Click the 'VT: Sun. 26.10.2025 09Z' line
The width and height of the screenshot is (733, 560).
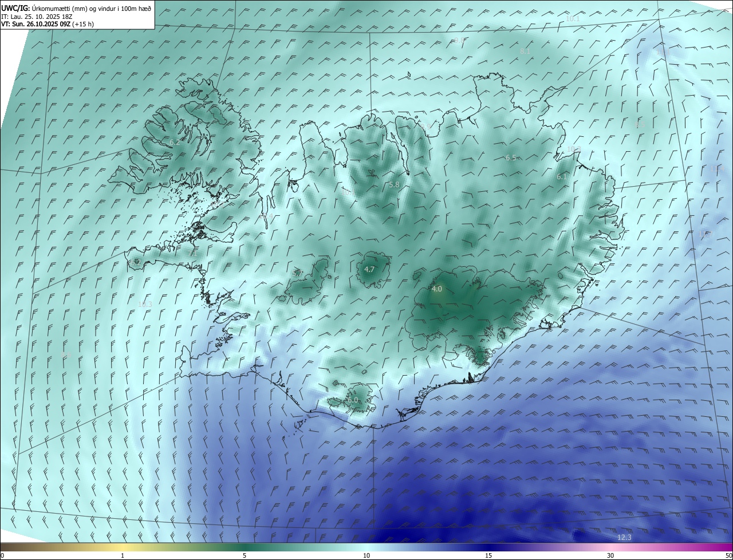click(48, 24)
